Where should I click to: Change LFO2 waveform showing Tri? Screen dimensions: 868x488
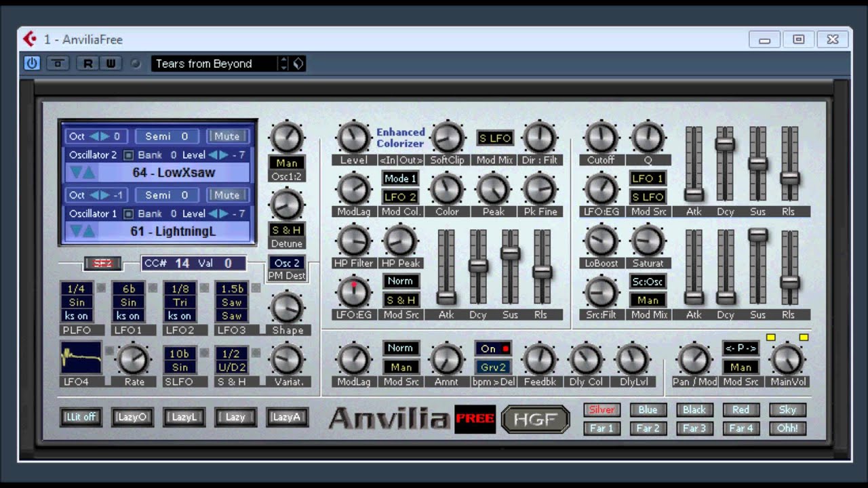(180, 302)
